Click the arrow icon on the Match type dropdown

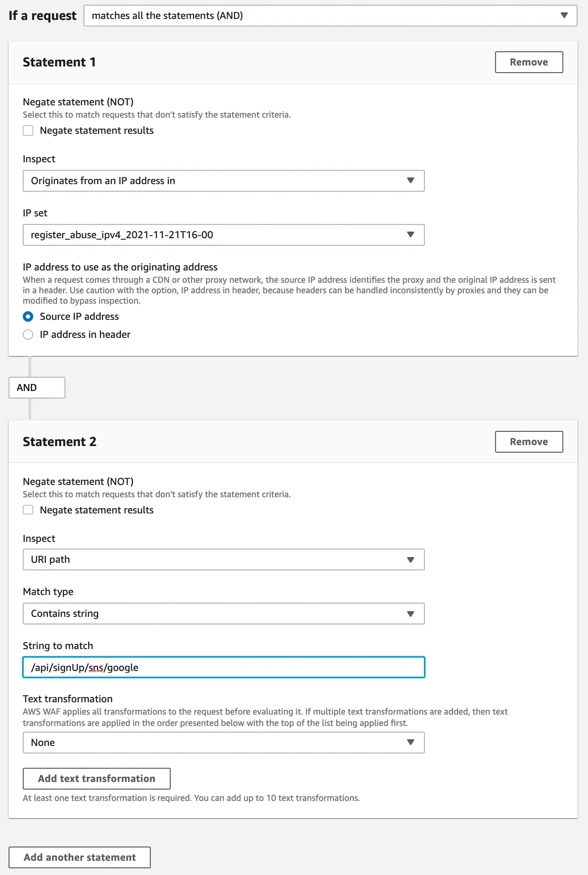[411, 614]
